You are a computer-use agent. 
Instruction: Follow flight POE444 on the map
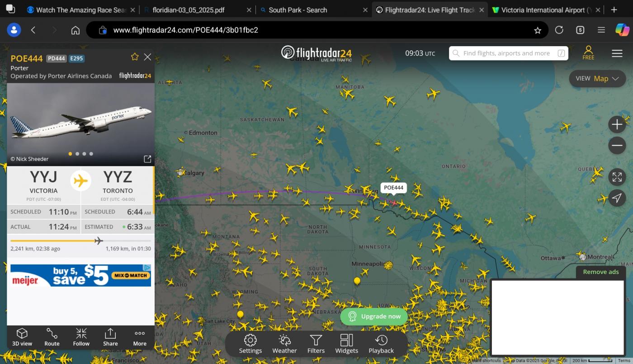tap(81, 337)
